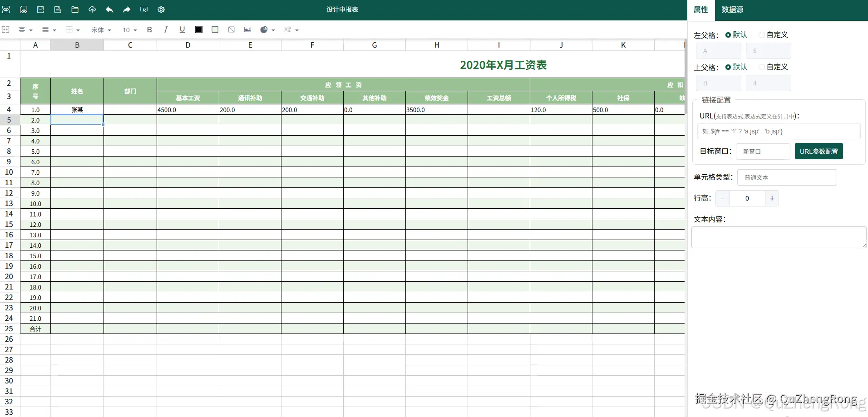This screenshot has height=417, width=868.
Task: Click the URL参数配置 button
Action: point(819,152)
